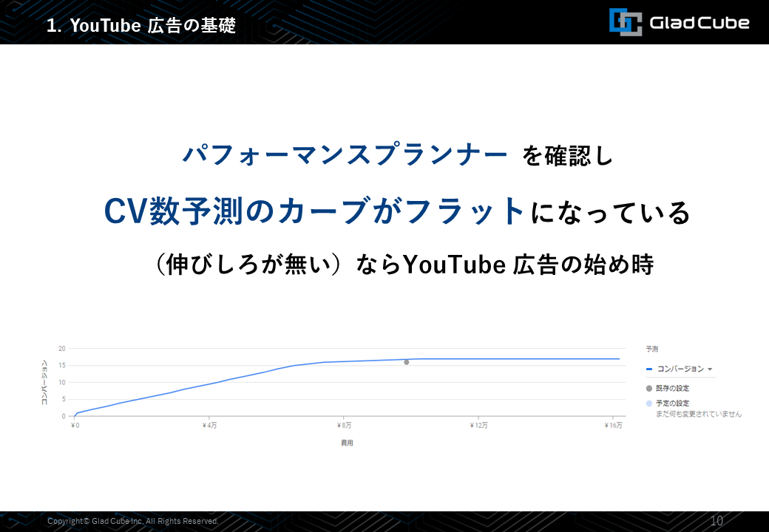The width and height of the screenshot is (769, 532).
Task: Click the page number 10
Action: point(717,521)
